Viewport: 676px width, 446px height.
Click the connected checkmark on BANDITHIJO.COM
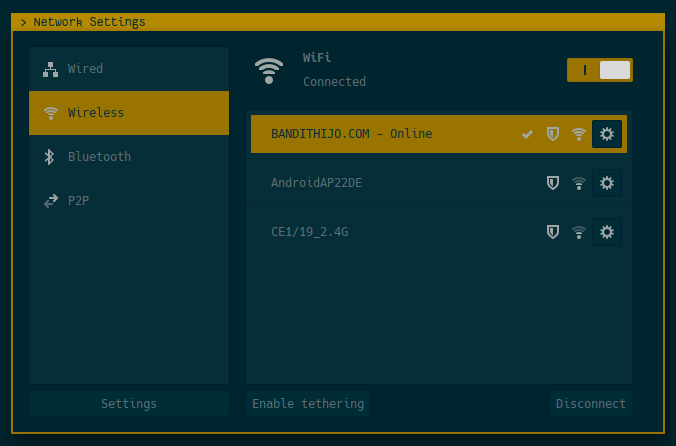point(527,134)
